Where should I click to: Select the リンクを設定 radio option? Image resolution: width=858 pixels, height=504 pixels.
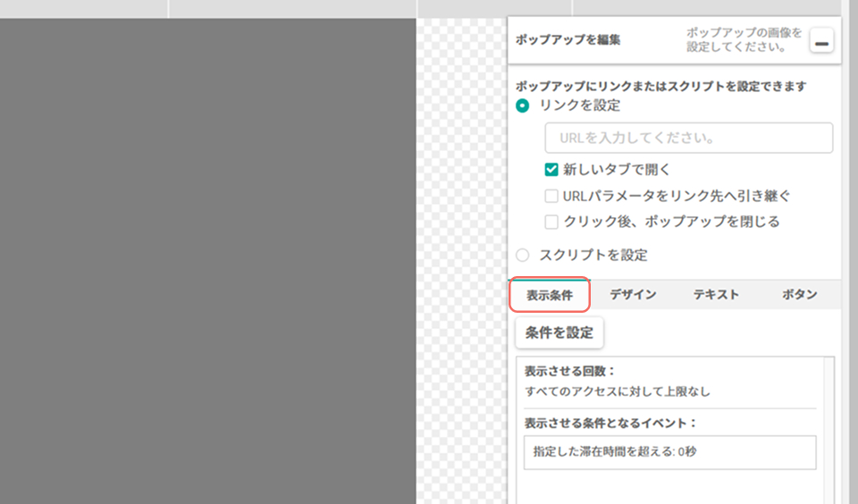(523, 105)
